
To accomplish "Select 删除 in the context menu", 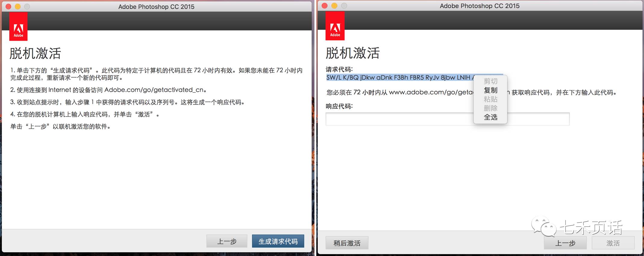I will [490, 108].
